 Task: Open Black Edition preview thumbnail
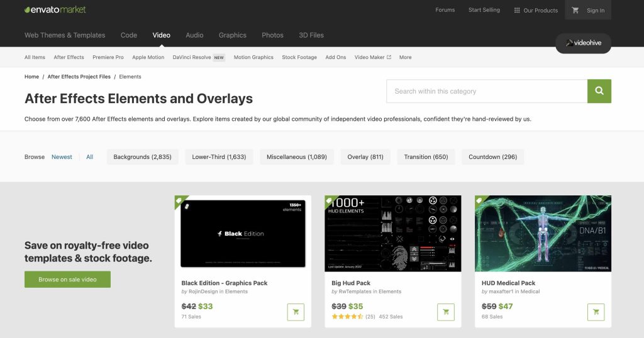coord(243,234)
